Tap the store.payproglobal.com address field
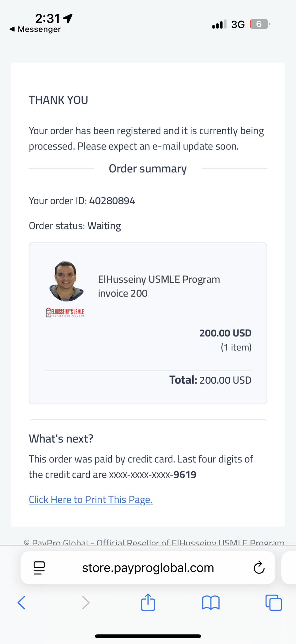The height and width of the screenshot is (644, 296). click(x=148, y=568)
